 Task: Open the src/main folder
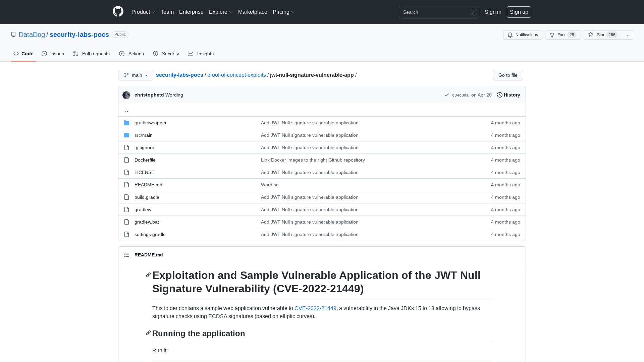(144, 135)
